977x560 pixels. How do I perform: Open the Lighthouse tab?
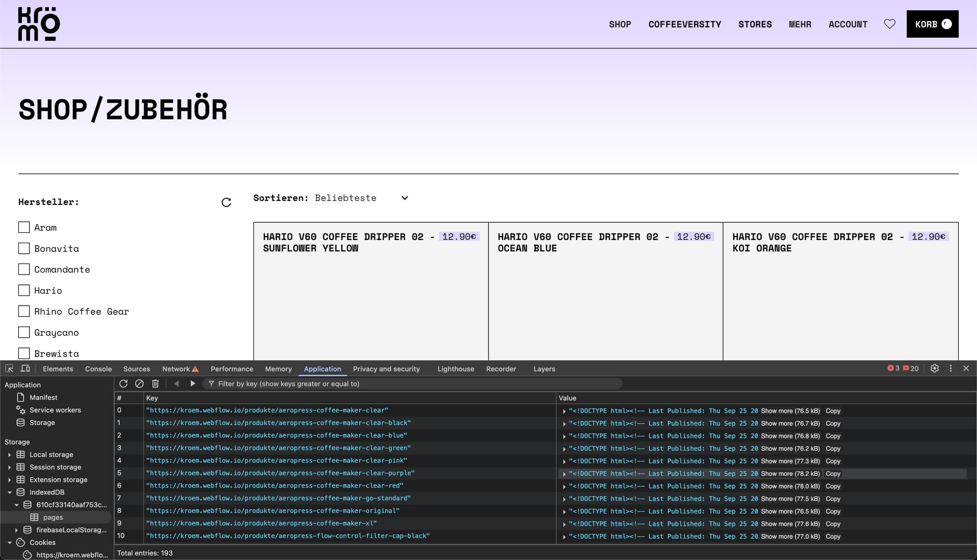pyautogui.click(x=455, y=369)
